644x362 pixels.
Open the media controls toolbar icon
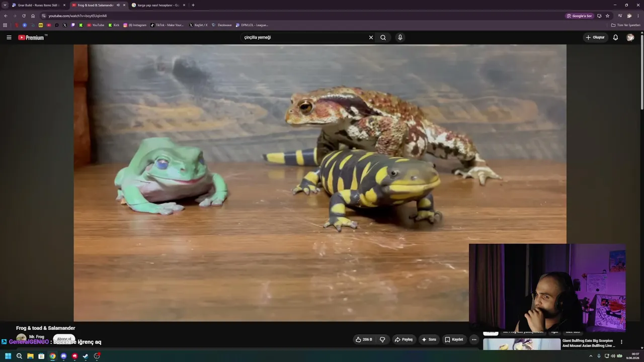(x=620, y=16)
